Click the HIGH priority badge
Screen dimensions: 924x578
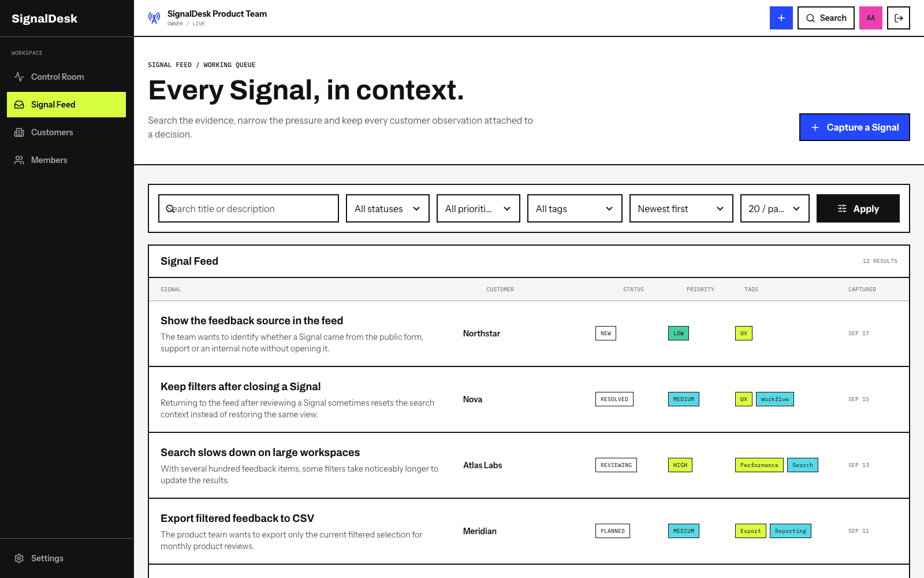tap(680, 465)
